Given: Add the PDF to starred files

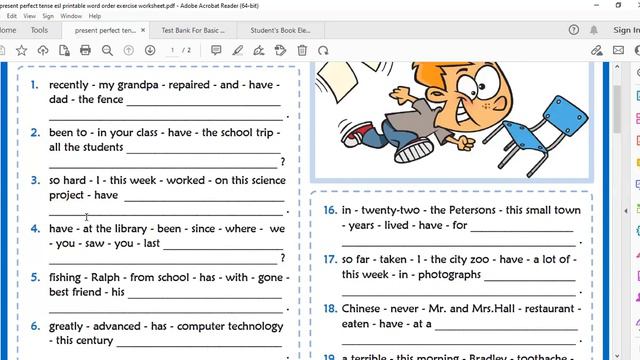Looking at the screenshot, I should pyautogui.click(x=22, y=51).
